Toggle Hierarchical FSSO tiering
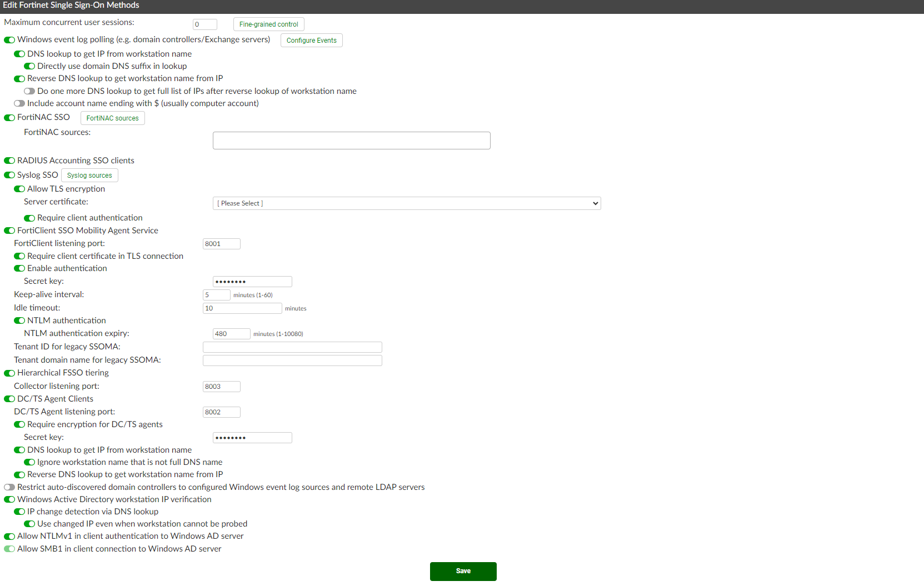The width and height of the screenshot is (924, 586). (9, 373)
